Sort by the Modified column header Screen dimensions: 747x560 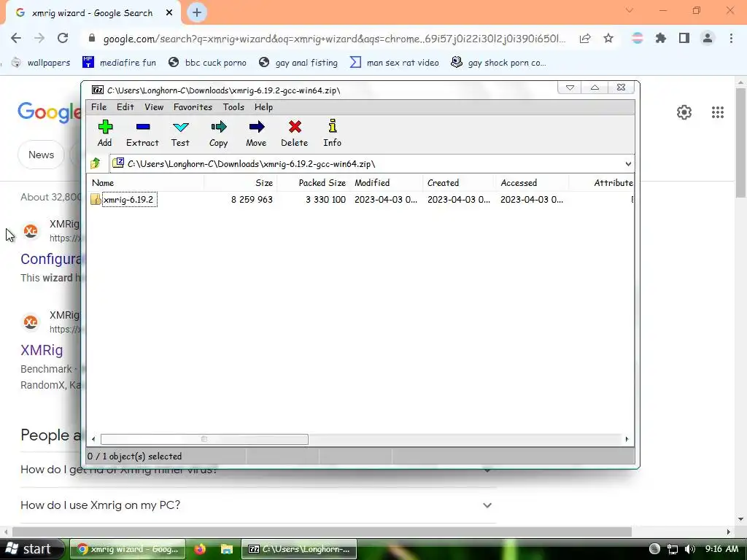coord(387,183)
